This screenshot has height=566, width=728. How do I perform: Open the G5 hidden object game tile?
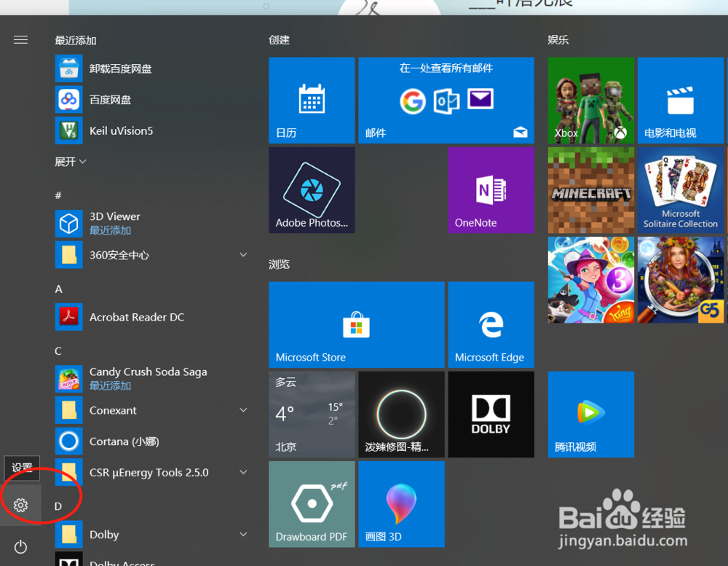coord(681,280)
